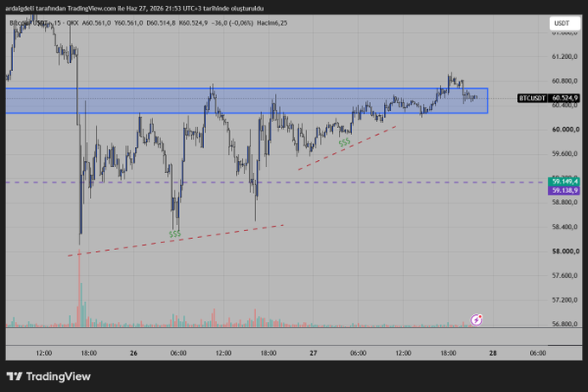Click the tall red volume spike bar
Viewport: 588px width, 392px height.
click(80, 288)
